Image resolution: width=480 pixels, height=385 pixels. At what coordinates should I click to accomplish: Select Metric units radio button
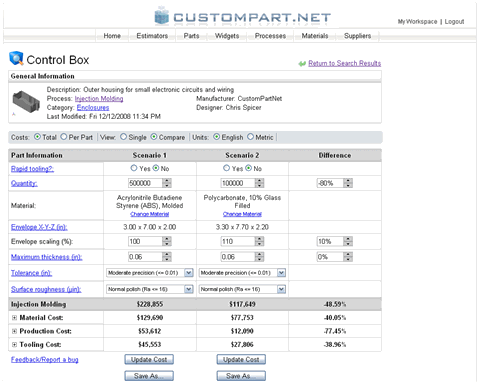[x=250, y=137]
